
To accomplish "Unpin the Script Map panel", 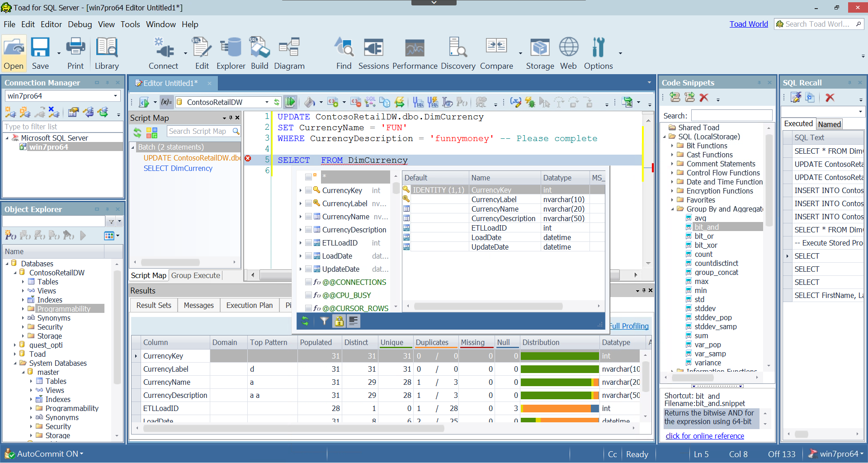I will pyautogui.click(x=231, y=118).
